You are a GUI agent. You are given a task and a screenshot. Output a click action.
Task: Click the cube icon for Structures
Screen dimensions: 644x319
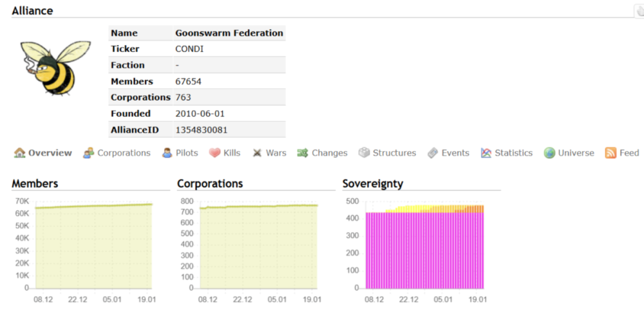364,153
